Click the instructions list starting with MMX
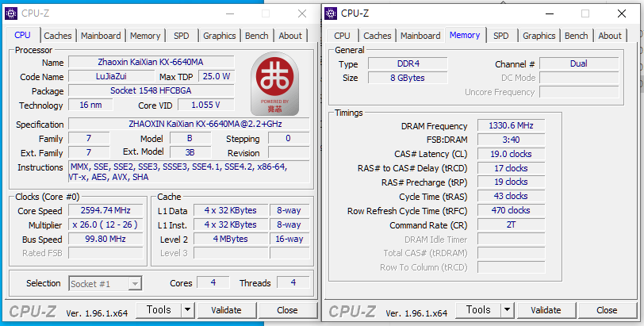Viewport: 644px width, 326px height. click(189, 171)
